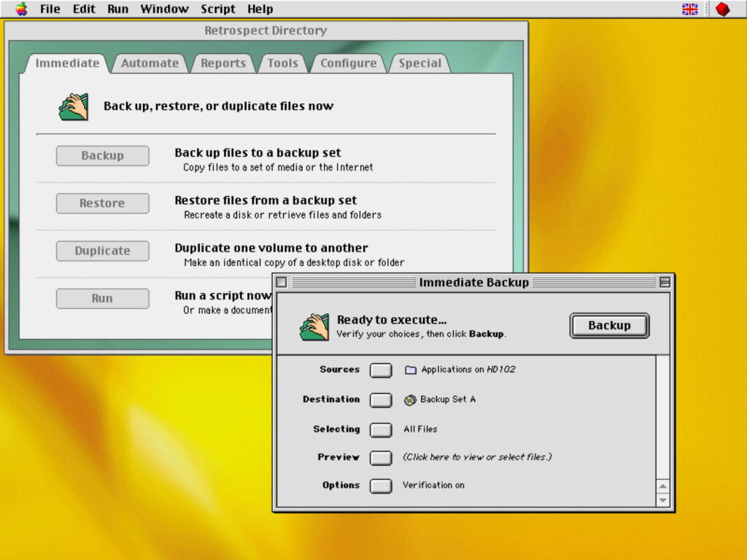Click the Duplicate button in Directory
747x560 pixels.
pos(102,251)
